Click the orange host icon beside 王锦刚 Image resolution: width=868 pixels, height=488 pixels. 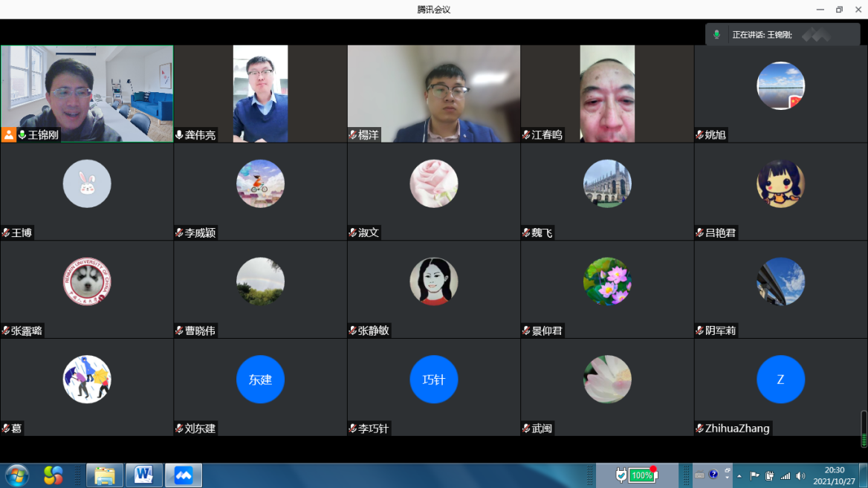pyautogui.click(x=9, y=134)
